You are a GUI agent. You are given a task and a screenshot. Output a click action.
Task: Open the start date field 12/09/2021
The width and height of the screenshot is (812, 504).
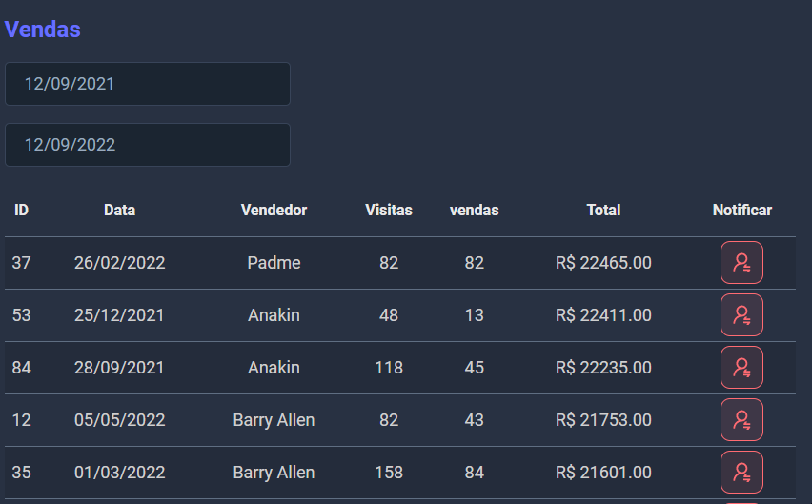(148, 84)
